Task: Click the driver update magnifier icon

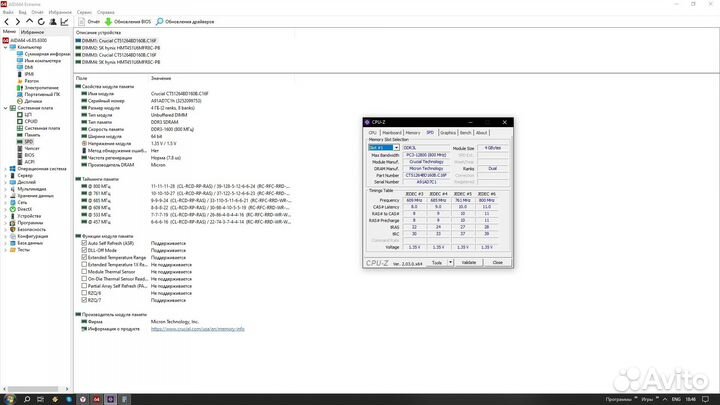Action: 159,22
